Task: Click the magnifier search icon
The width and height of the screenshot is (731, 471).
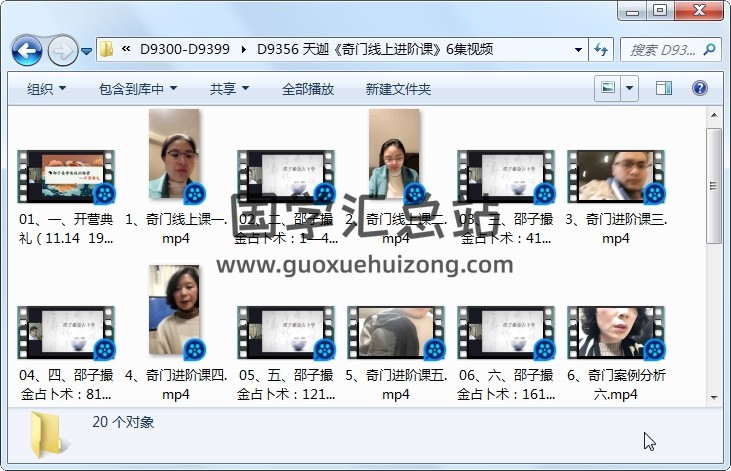Action: click(x=710, y=49)
